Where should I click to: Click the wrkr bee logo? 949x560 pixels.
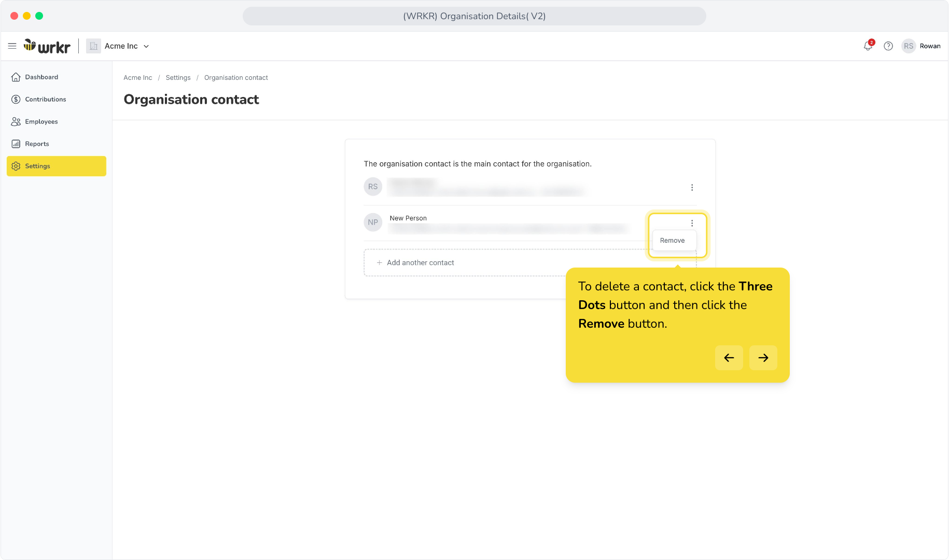(47, 46)
